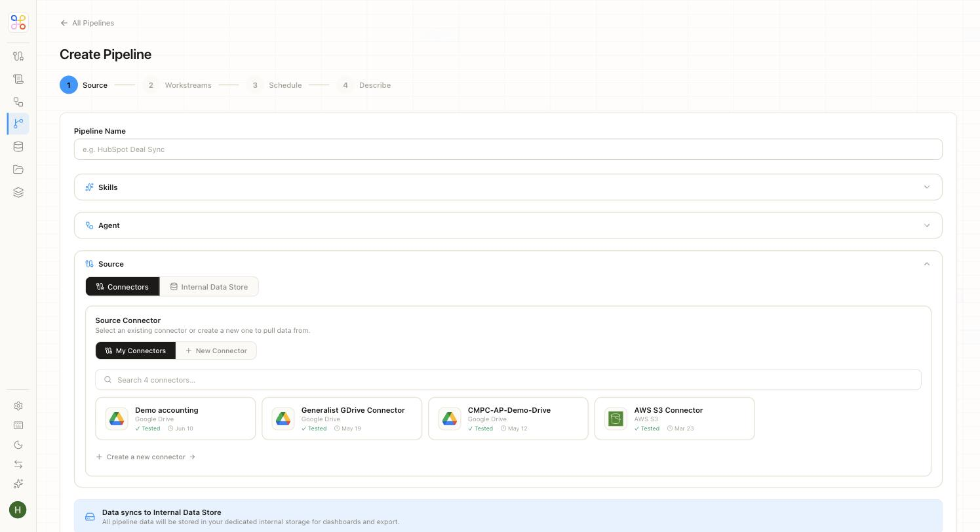Click the CMPC-AP-Demo-Drive Google Drive icon
This screenshot has width=980, height=532.
click(450, 419)
